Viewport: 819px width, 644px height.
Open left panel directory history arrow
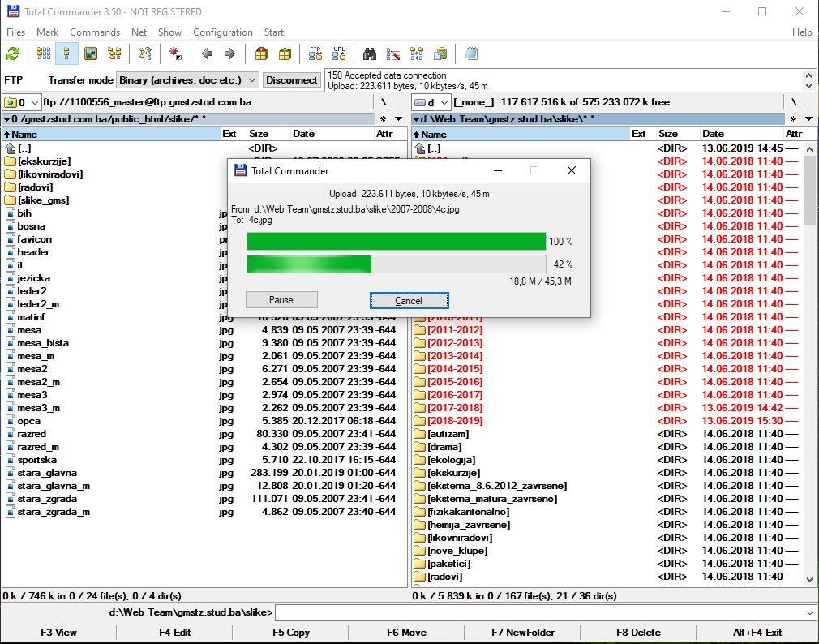tap(398, 119)
